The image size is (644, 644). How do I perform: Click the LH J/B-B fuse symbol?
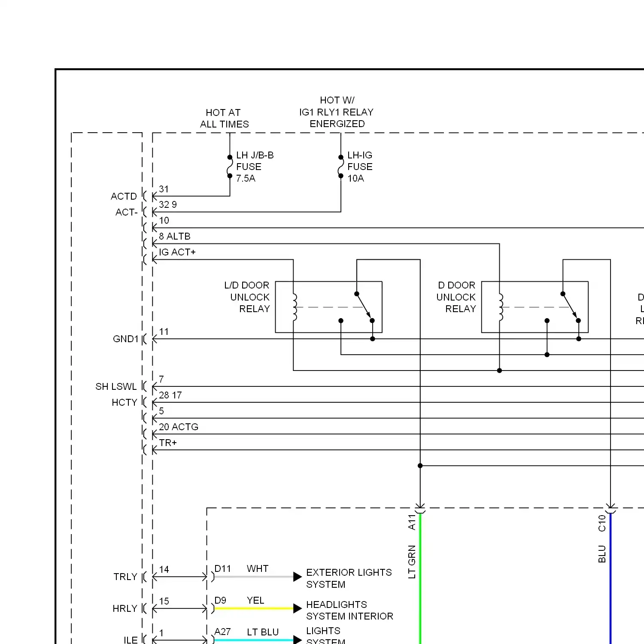(230, 167)
